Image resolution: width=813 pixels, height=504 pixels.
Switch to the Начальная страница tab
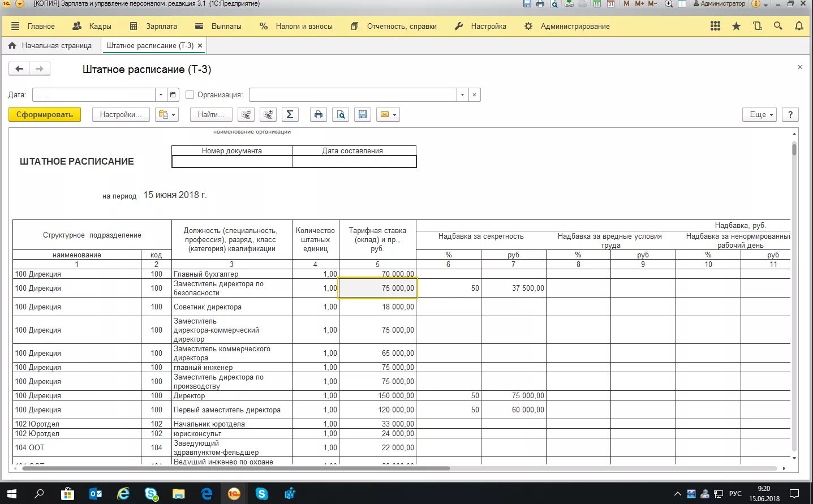(50, 45)
